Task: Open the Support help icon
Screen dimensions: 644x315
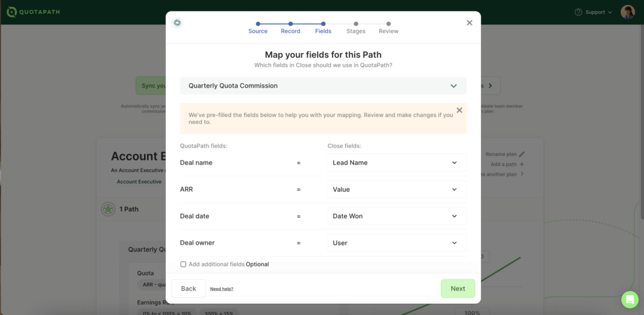Action: tap(579, 13)
